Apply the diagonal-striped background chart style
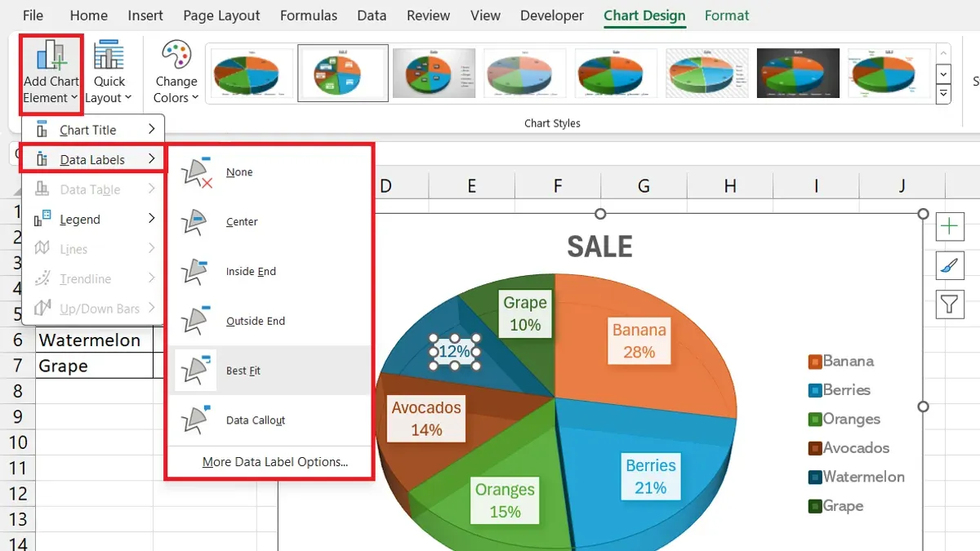 pos(707,73)
